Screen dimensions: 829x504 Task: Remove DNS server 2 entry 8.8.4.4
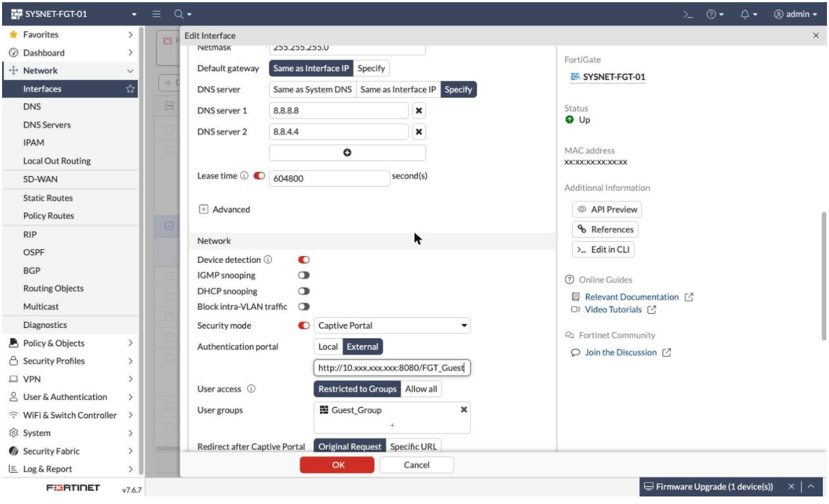(419, 132)
